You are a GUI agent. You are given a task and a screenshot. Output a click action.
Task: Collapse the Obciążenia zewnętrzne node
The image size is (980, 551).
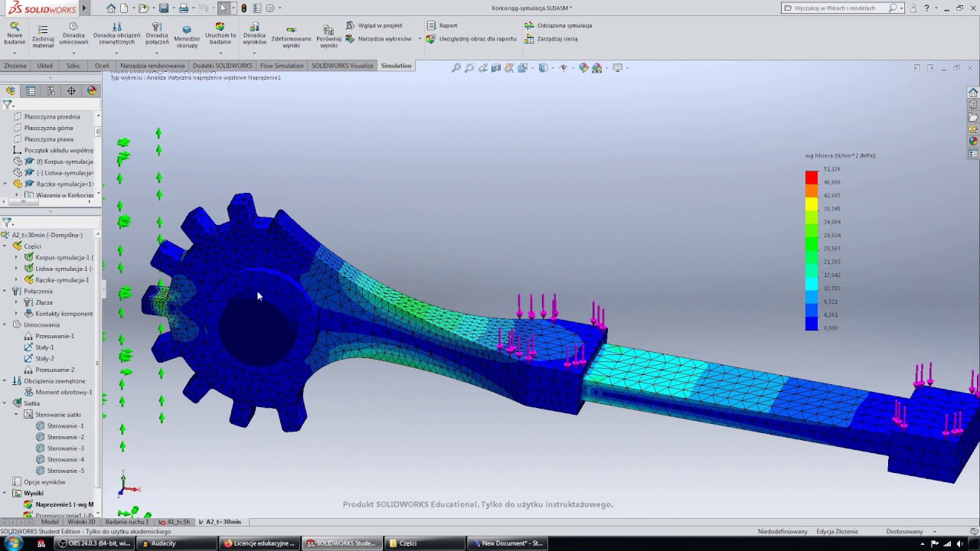[x=5, y=380]
